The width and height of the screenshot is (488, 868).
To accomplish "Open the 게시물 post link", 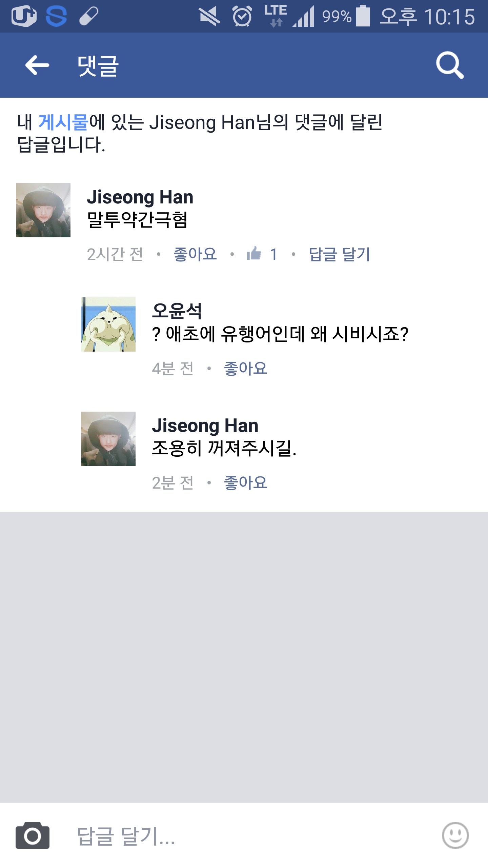I will (x=63, y=122).
